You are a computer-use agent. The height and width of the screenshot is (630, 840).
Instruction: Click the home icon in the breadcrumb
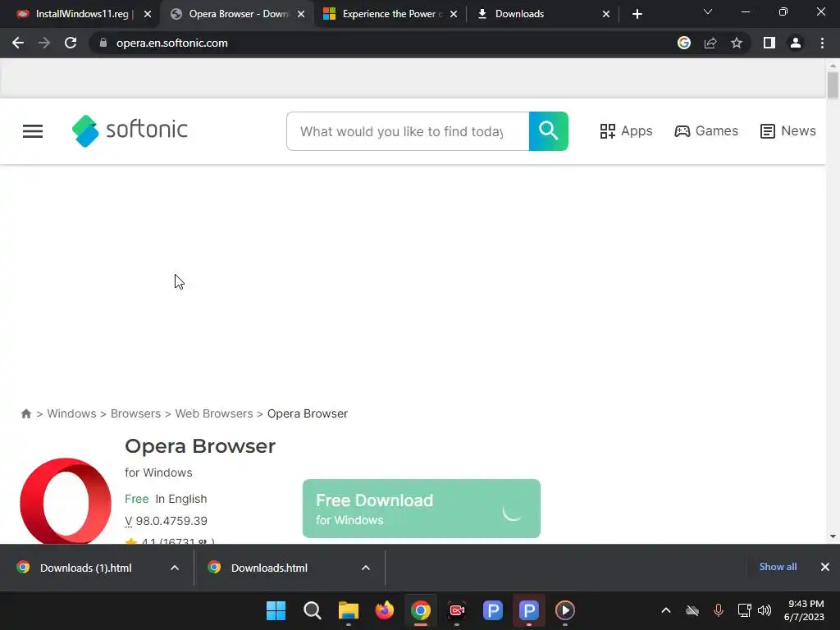(x=25, y=413)
